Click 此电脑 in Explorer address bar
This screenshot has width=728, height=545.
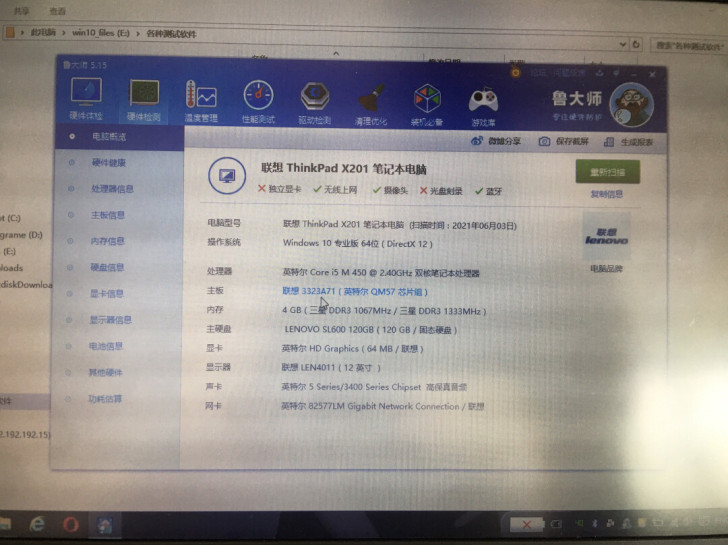tap(43, 32)
